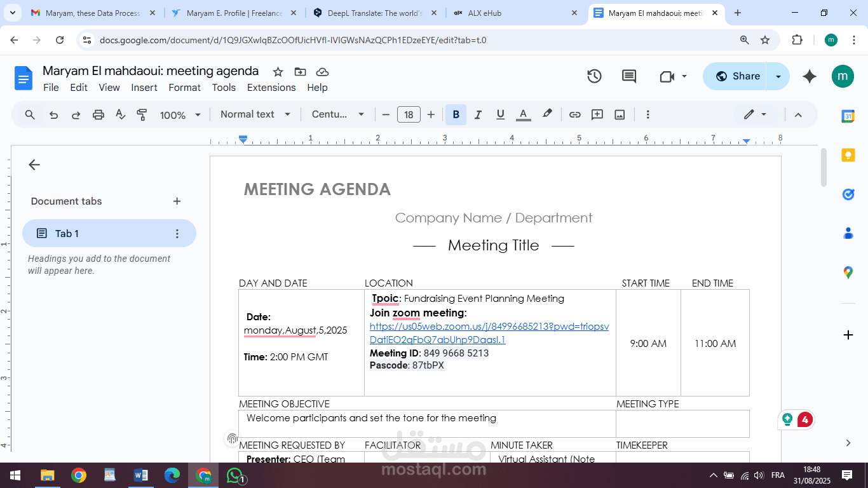Open the File menu

click(x=51, y=88)
